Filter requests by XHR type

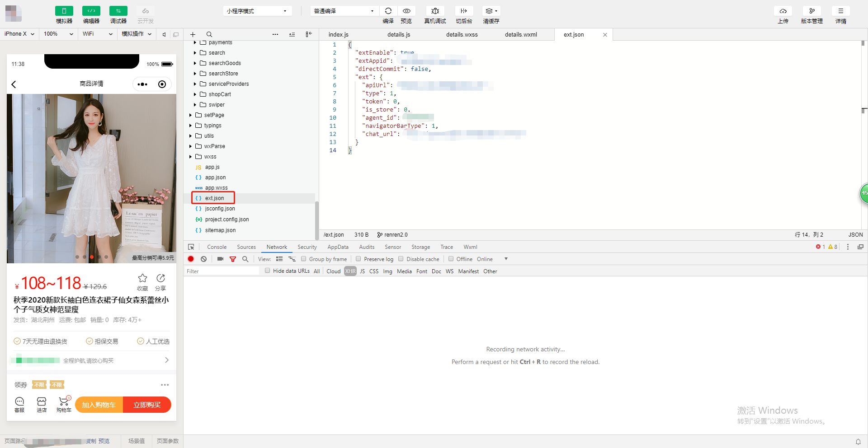pyautogui.click(x=350, y=271)
